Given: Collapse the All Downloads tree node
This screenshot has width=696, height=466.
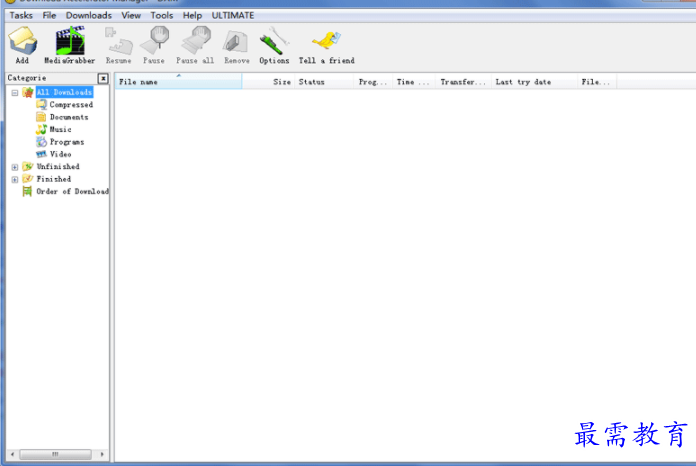Looking at the screenshot, I should (x=15, y=93).
